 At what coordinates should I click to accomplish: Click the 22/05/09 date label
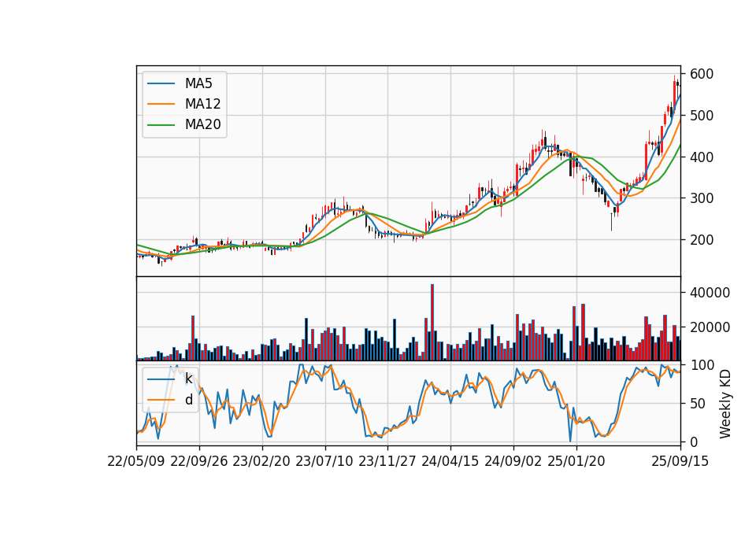coord(136,461)
